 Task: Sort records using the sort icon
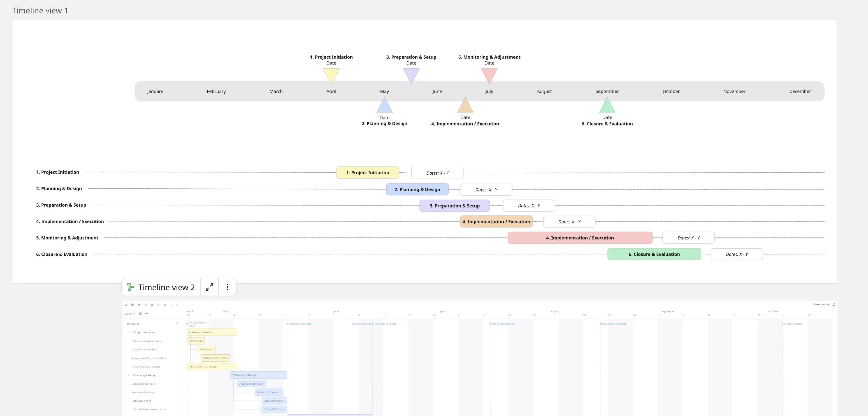tap(152, 305)
